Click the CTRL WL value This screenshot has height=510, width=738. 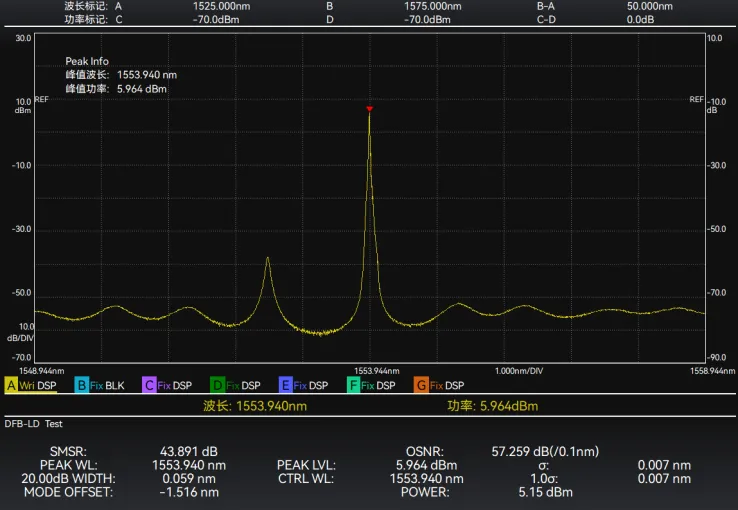click(426, 478)
